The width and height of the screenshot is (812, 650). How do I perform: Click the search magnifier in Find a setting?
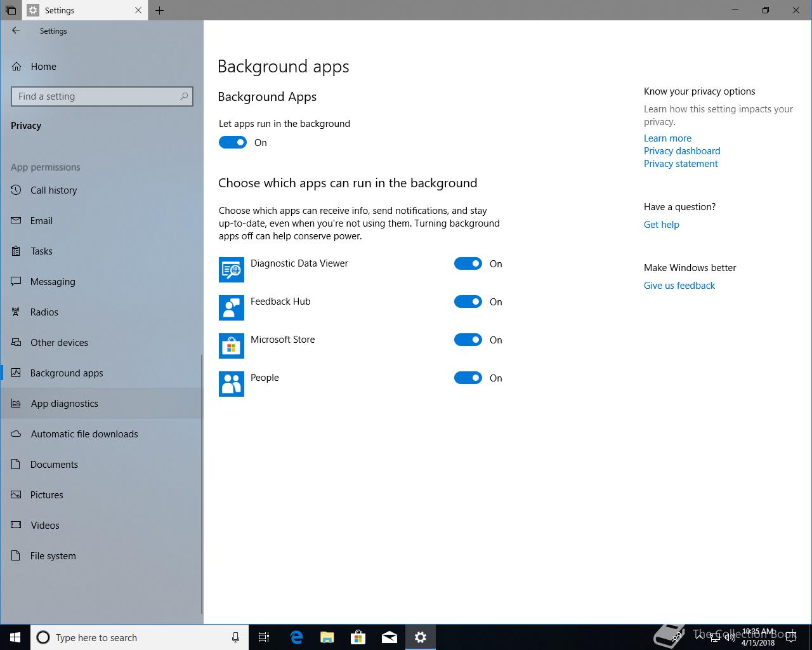[184, 96]
